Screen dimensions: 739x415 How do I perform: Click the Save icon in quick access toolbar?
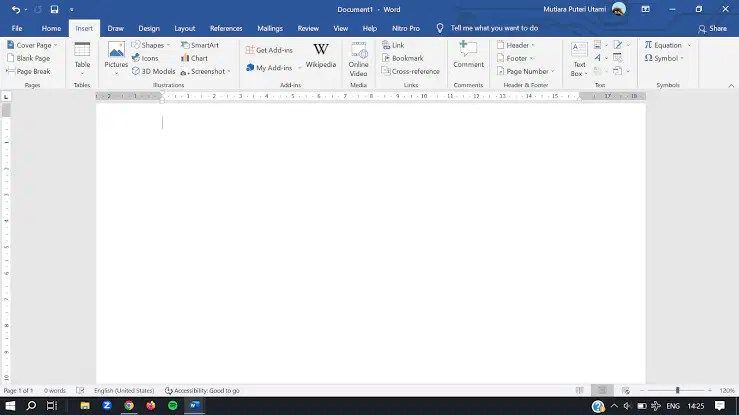click(54, 9)
